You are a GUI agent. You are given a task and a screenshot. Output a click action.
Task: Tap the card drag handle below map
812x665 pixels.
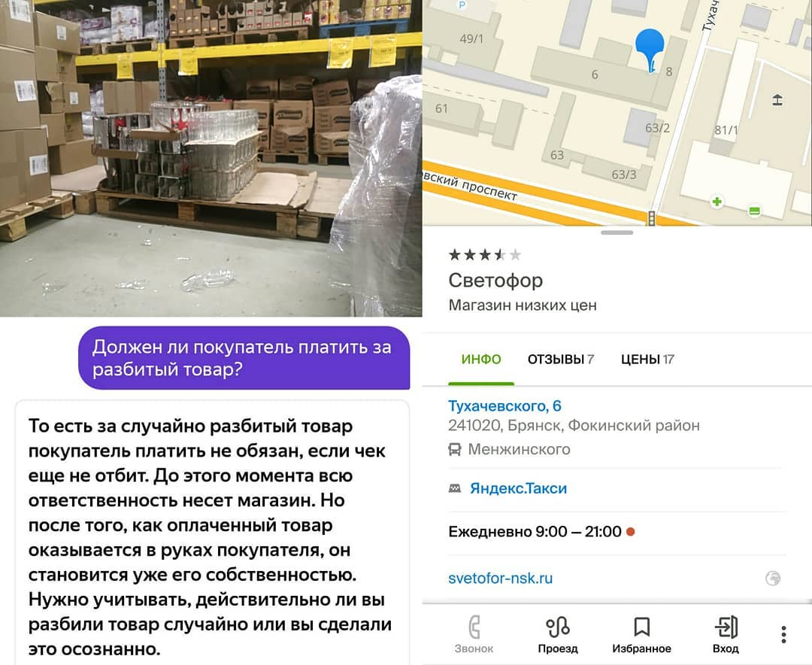click(x=617, y=232)
